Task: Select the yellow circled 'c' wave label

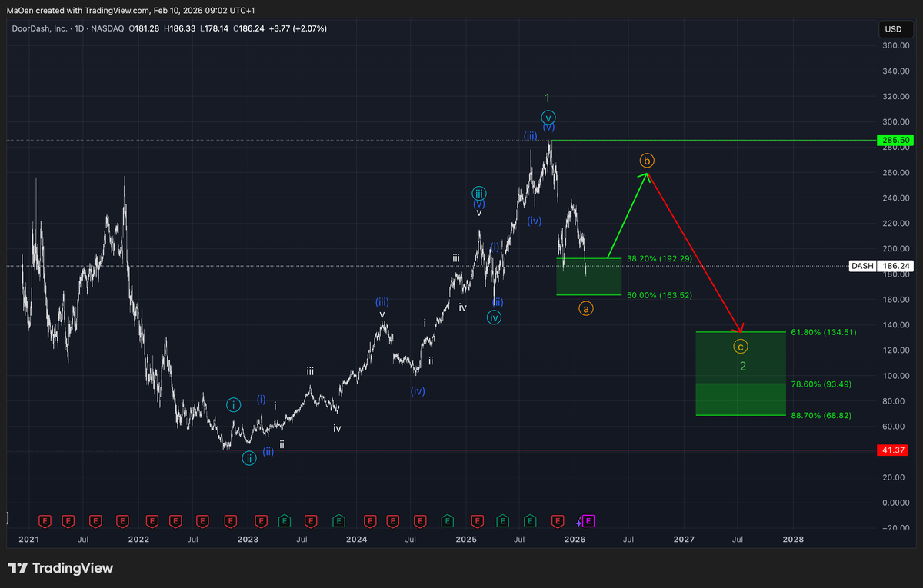Action: point(740,347)
